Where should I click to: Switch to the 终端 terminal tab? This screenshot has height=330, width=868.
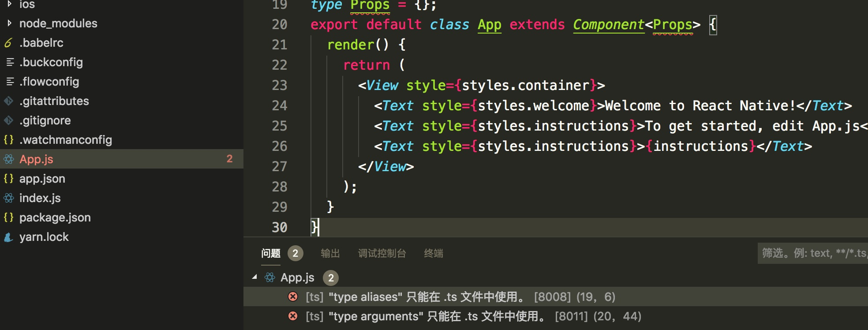[x=434, y=253]
